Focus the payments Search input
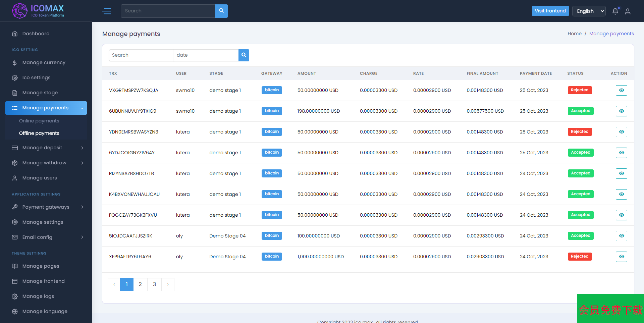This screenshot has height=323, width=644. 141,55
